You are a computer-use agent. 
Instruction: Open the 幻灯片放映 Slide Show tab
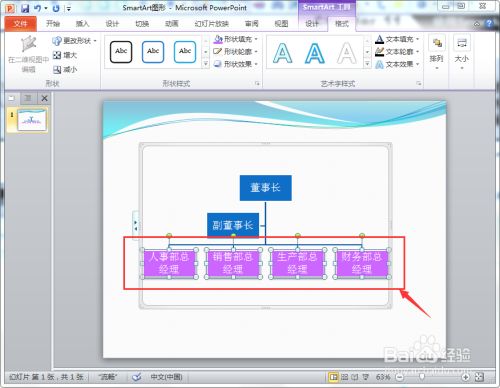(x=212, y=23)
